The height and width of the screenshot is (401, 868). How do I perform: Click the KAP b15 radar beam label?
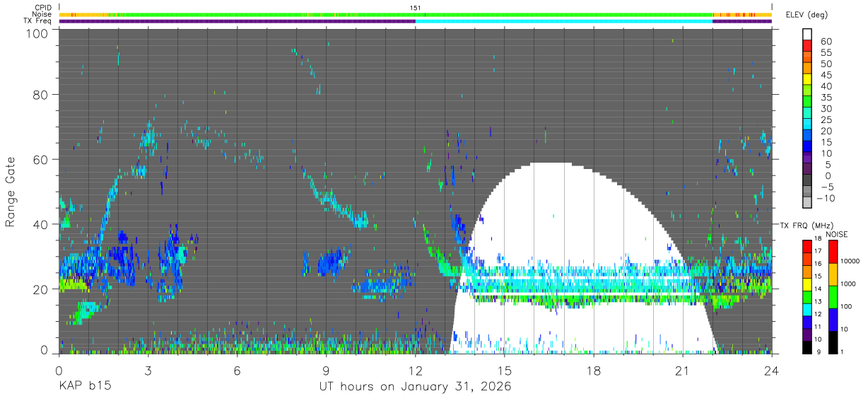84,387
